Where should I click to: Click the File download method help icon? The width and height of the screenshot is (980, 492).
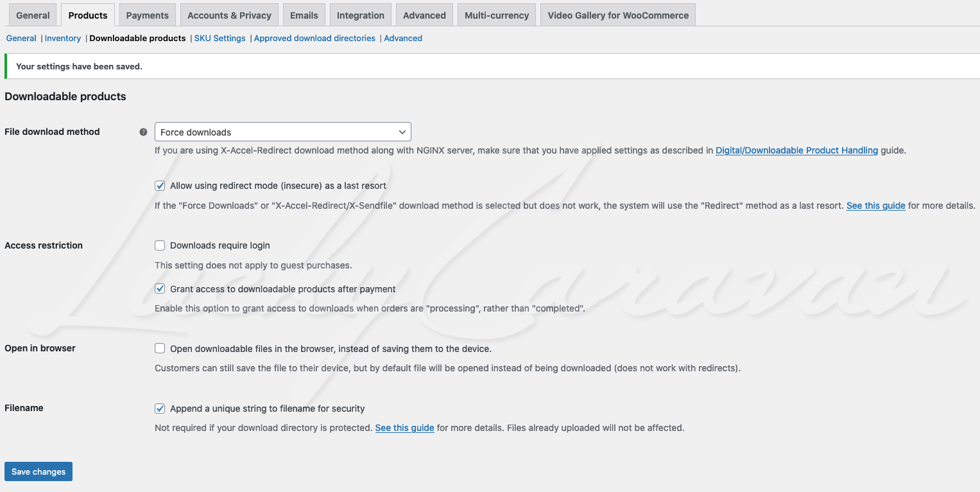(x=143, y=132)
